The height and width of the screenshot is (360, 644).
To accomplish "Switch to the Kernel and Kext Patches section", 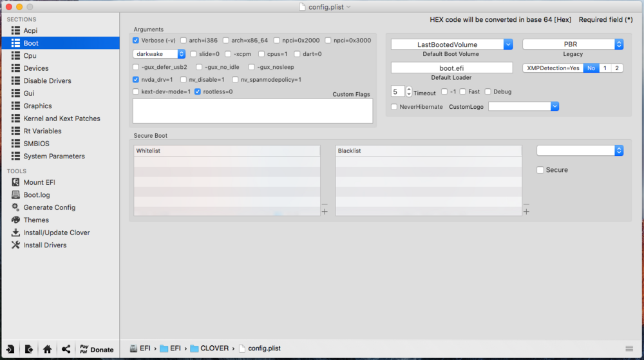I will 61,118.
